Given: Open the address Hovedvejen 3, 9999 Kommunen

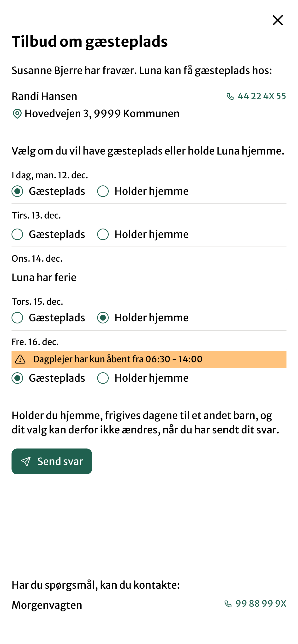Looking at the screenshot, I should click(102, 114).
